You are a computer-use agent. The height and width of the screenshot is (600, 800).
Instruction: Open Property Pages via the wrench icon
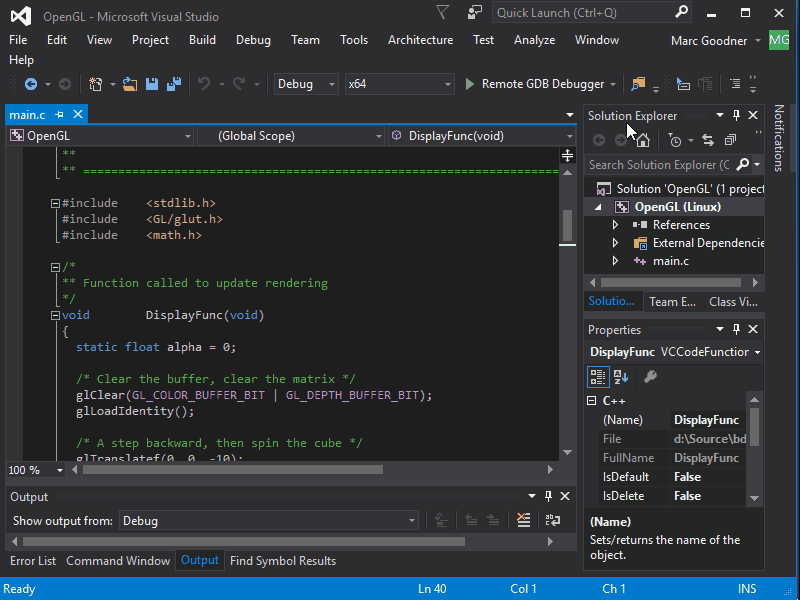pyautogui.click(x=650, y=377)
